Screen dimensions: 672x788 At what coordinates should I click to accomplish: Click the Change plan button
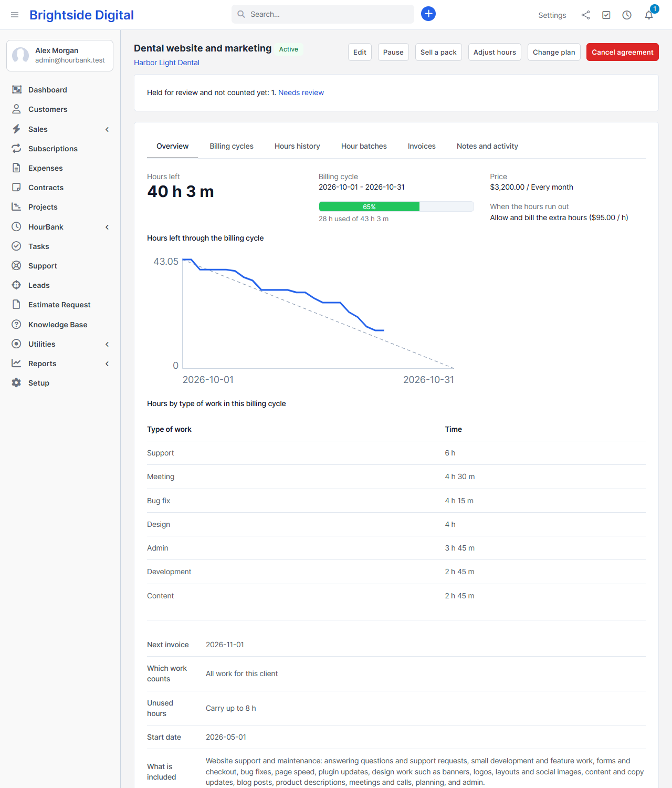click(x=554, y=52)
